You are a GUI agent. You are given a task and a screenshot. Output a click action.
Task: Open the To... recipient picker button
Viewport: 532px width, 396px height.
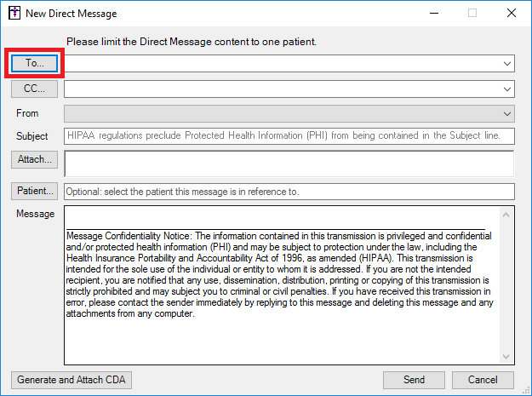34,63
